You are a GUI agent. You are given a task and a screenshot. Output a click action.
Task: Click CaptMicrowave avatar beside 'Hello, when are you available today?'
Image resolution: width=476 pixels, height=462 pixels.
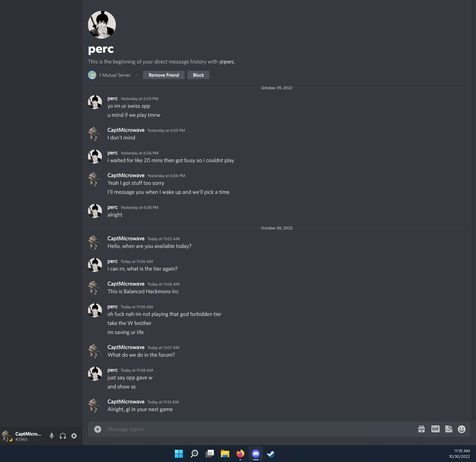[x=95, y=242]
